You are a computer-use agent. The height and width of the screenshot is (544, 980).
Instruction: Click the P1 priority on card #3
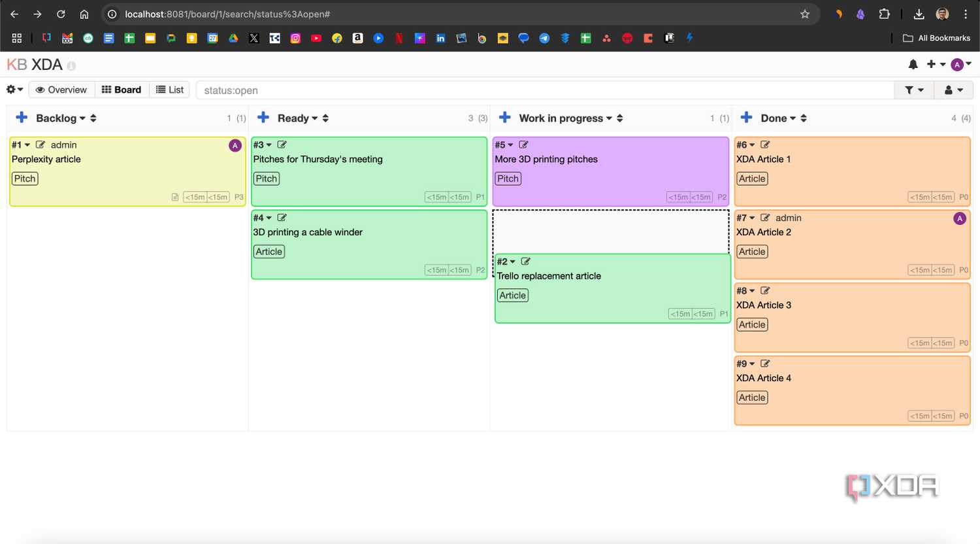pyautogui.click(x=480, y=197)
